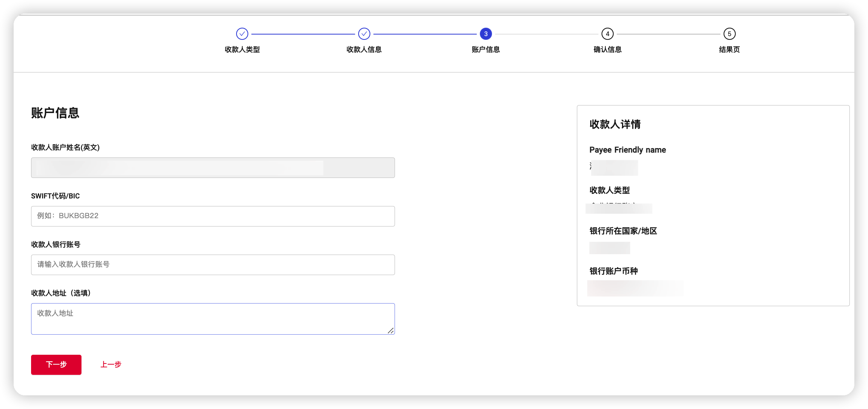
Task: Click the 上一步 link to go back
Action: click(x=111, y=365)
